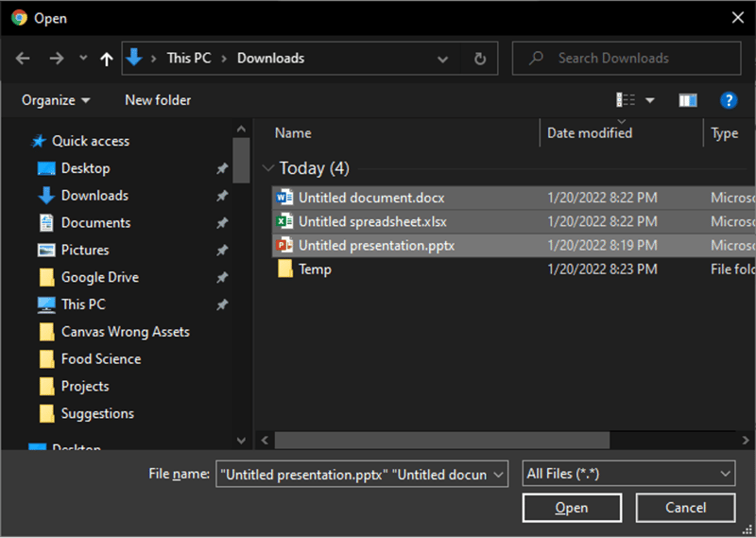Toggle the preview pane
The height and width of the screenshot is (538, 756).
pyautogui.click(x=688, y=100)
